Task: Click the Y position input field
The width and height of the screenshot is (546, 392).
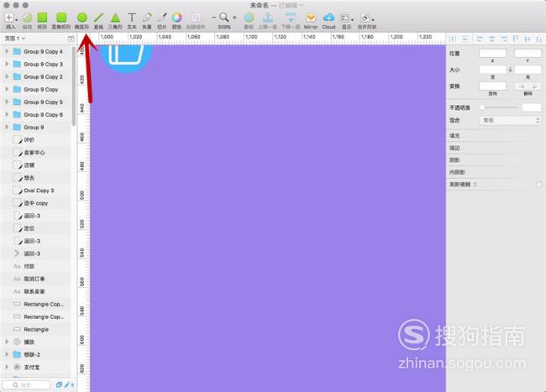Action: pos(528,53)
